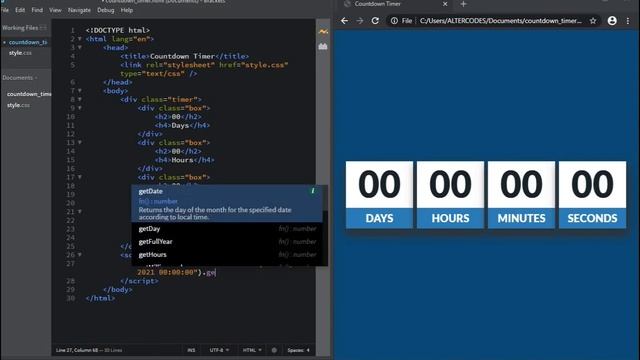
Task: Open HTML language mode dropdown
Action: pyautogui.click(x=252, y=350)
